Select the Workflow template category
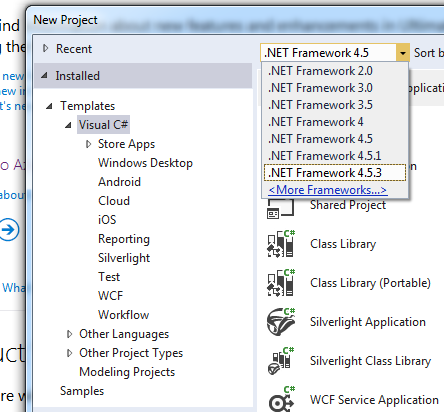Viewport: 444px width, 412px height. [123, 315]
